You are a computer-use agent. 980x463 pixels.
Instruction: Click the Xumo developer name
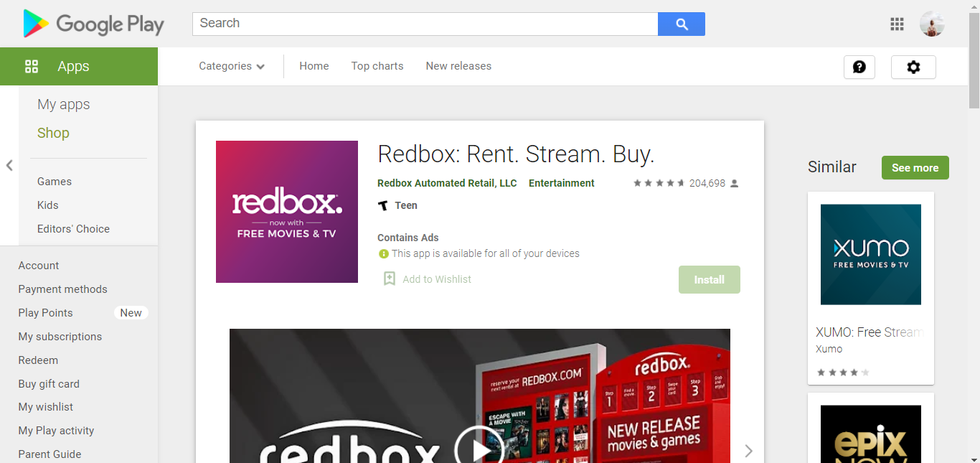829,349
